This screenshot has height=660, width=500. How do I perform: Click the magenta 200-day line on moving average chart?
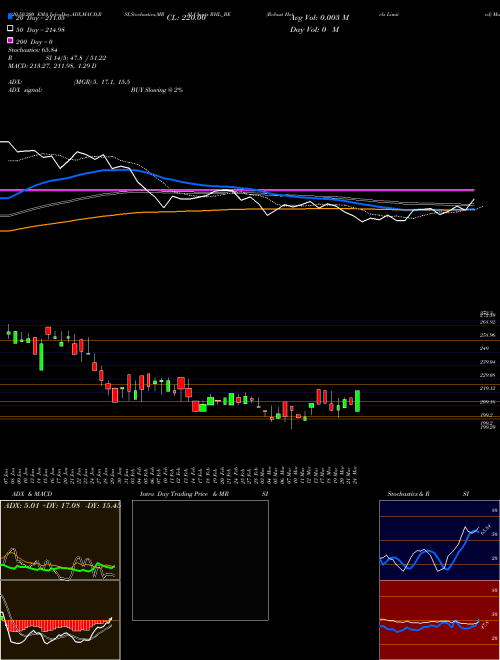point(237,190)
